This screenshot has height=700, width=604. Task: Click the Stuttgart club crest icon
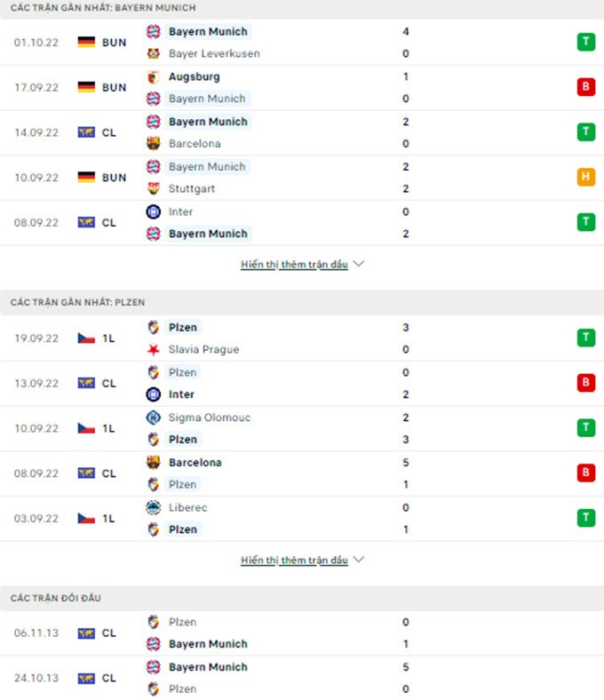coord(153,188)
